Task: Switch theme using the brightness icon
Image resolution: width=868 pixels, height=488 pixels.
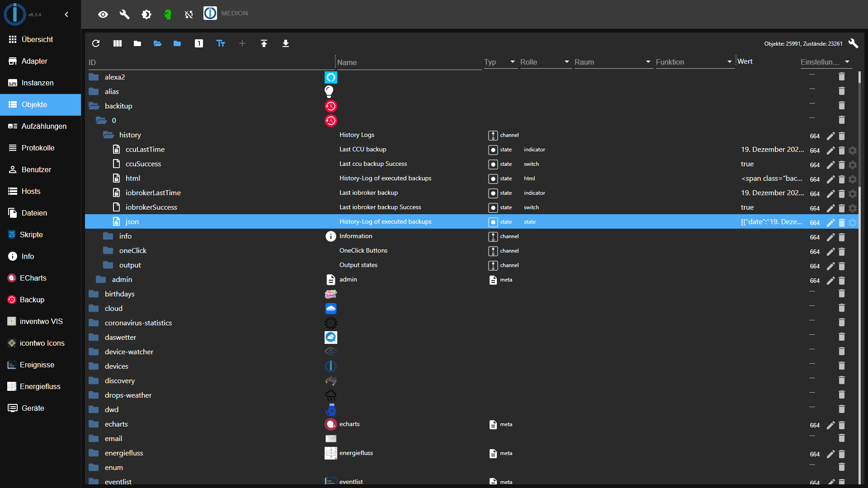Action: (x=146, y=14)
